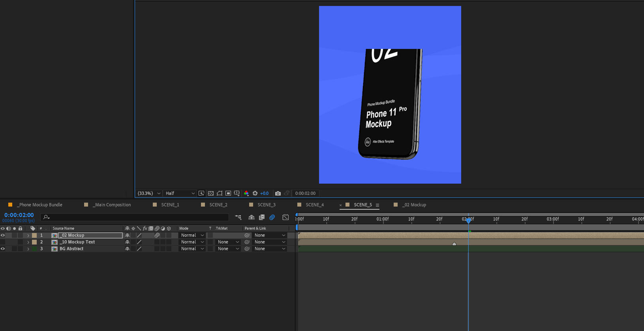The image size is (644, 331).
Task: Hide the _02 Mockup layer eye
Action: click(x=3, y=235)
